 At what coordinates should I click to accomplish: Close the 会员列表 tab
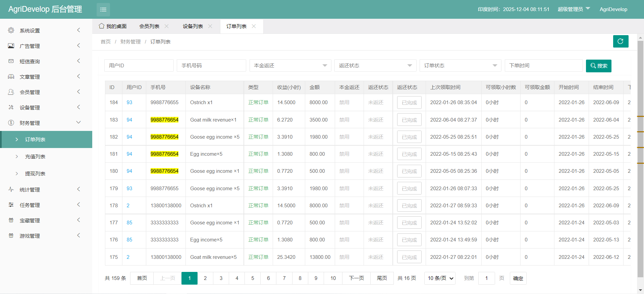point(167,26)
